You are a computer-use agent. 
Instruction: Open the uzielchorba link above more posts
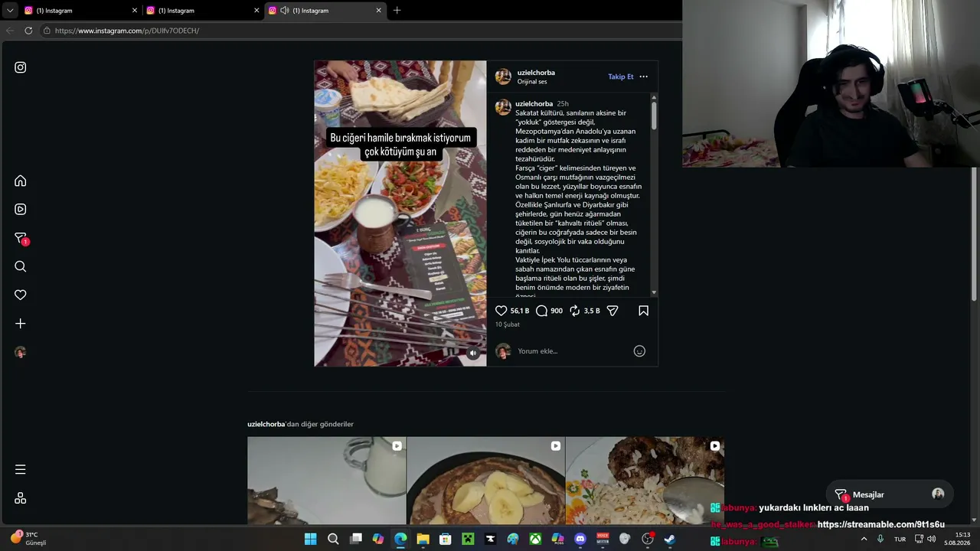[266, 424]
